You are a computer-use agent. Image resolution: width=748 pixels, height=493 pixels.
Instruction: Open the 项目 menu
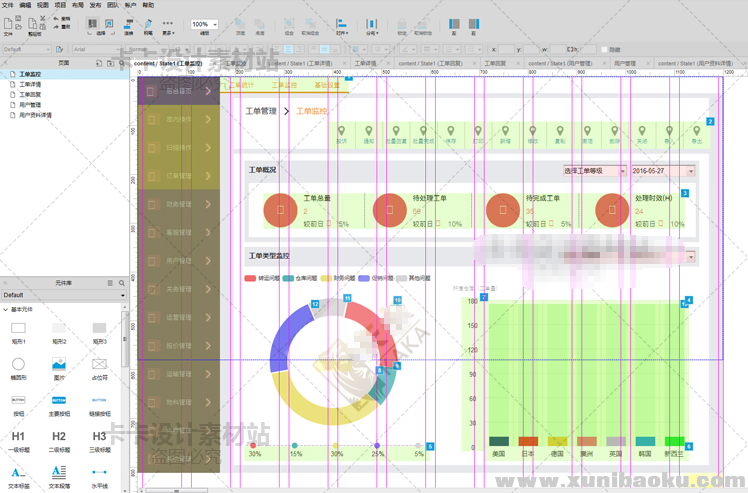click(x=60, y=5)
